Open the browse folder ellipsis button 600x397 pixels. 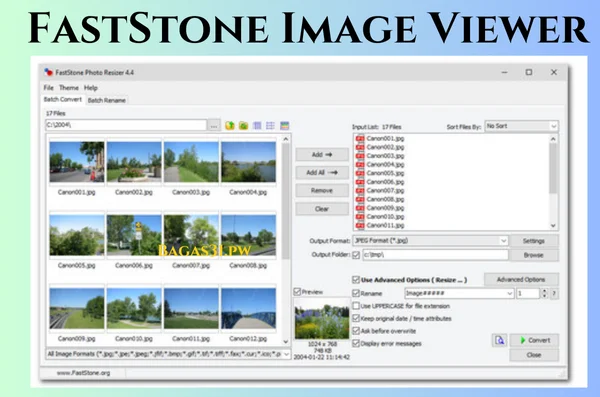[x=214, y=125]
